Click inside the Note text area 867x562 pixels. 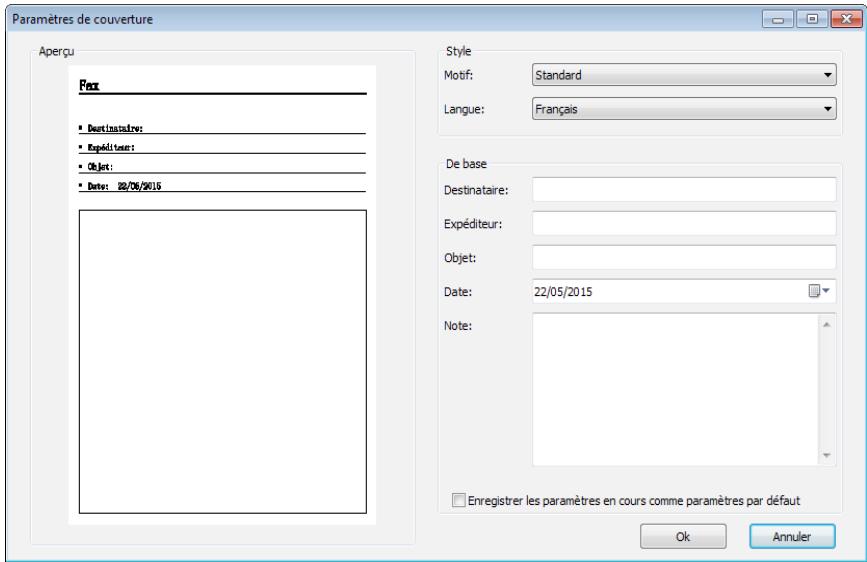[x=675, y=389]
